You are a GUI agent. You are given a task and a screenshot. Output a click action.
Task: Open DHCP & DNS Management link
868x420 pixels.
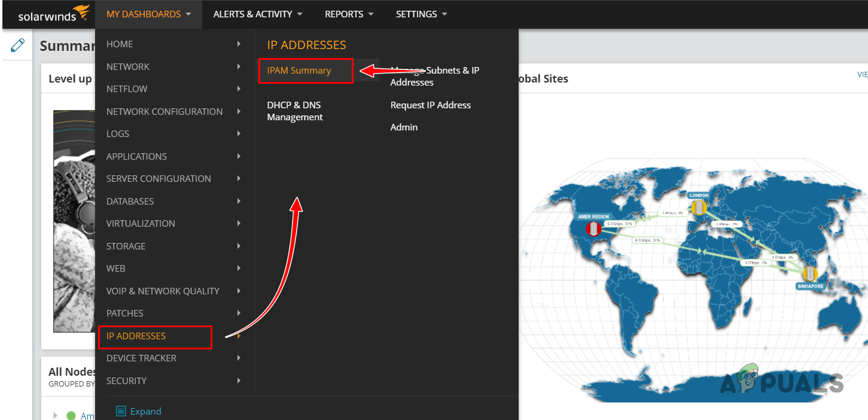[x=295, y=111]
